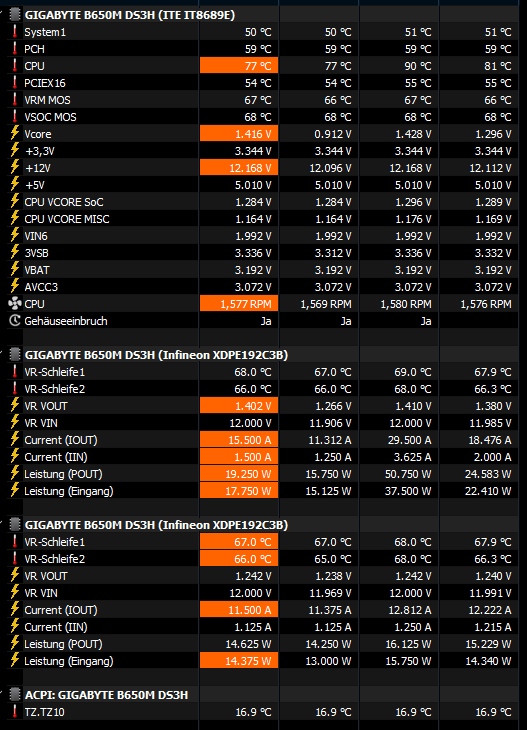Viewport: 527px width, 730px height.
Task: Click the lightning icon in the Current (IOUT) row showing 15.500 A
Action: pos(15,439)
